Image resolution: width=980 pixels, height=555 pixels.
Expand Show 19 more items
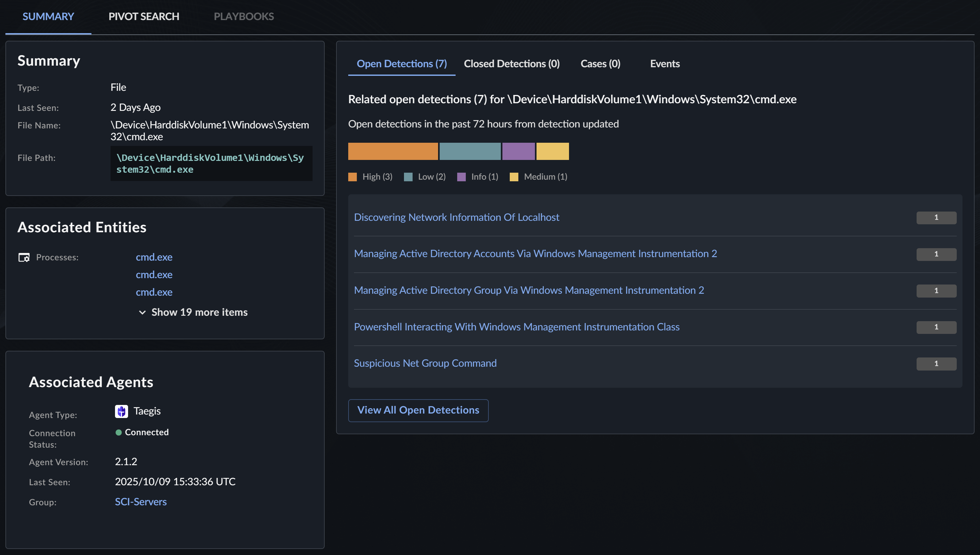[x=193, y=312]
